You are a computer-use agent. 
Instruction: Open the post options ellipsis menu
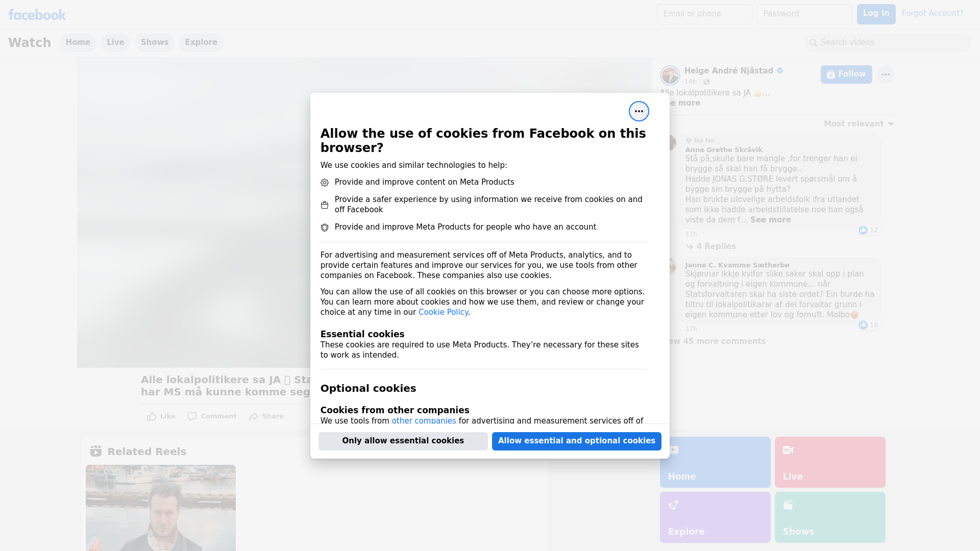(x=885, y=74)
